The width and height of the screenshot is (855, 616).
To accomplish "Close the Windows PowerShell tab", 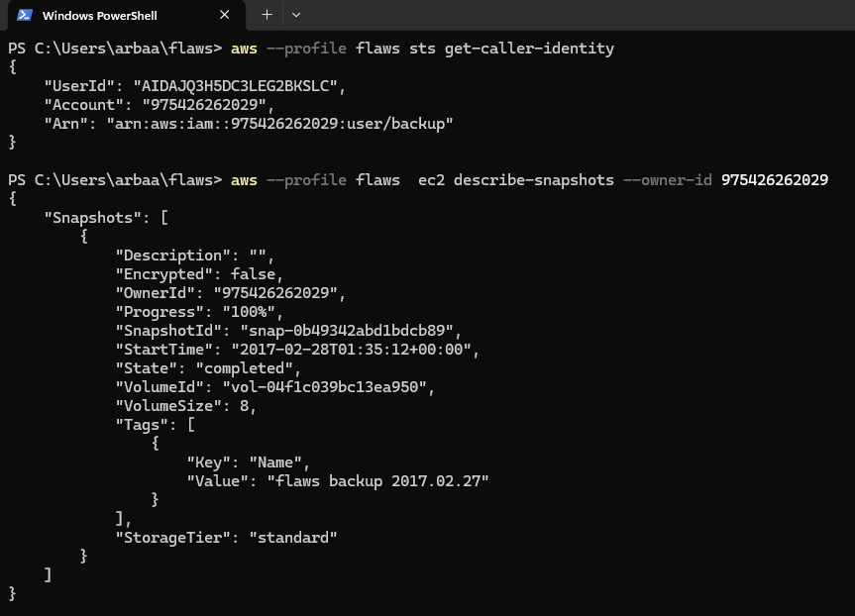I will point(225,15).
